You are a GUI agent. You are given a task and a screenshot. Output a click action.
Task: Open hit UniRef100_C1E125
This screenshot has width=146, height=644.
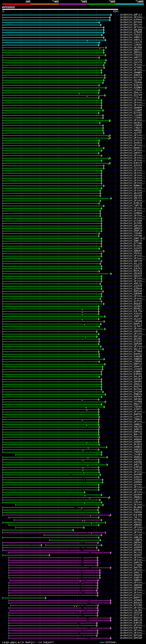(131, 42)
